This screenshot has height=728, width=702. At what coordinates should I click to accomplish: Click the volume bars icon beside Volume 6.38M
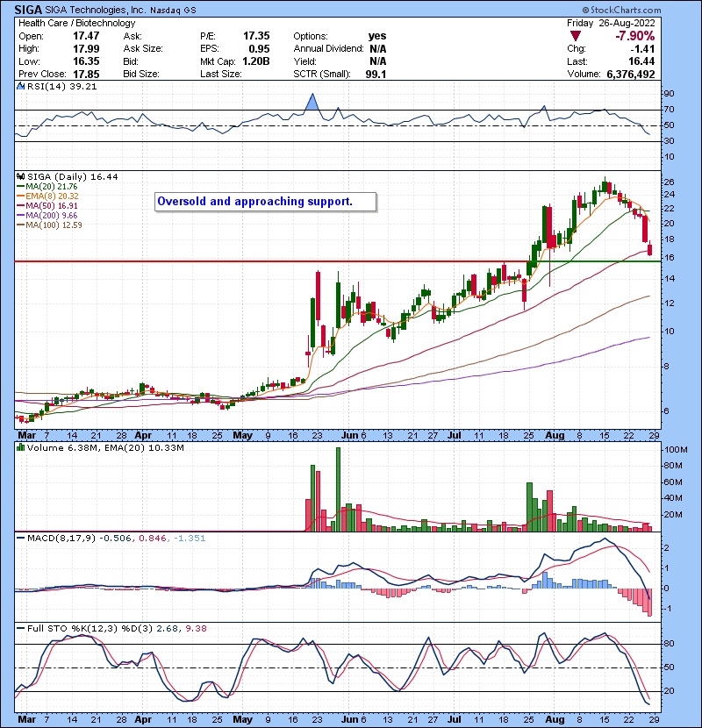20,447
